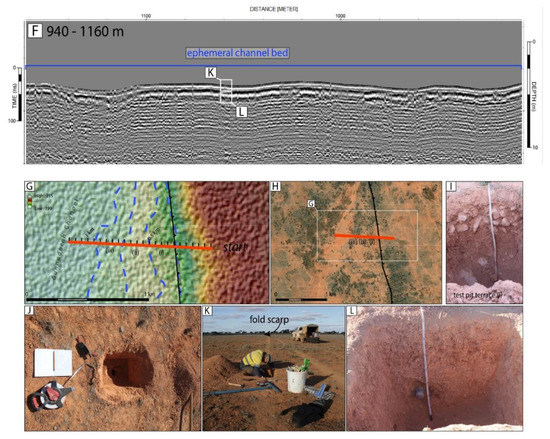Image resolution: width=550 pixels, height=439 pixels.
Task: Select the K marker label on radar profile
Action: tap(210, 73)
